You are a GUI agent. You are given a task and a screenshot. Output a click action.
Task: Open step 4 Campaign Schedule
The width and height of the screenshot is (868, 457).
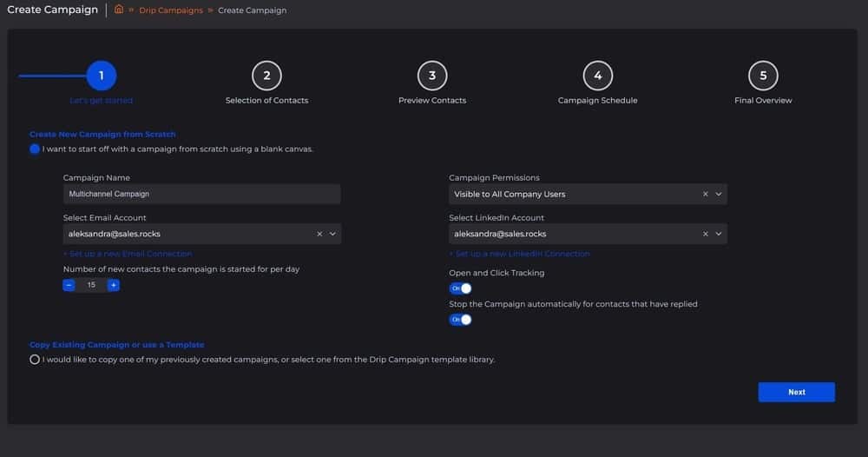(597, 76)
